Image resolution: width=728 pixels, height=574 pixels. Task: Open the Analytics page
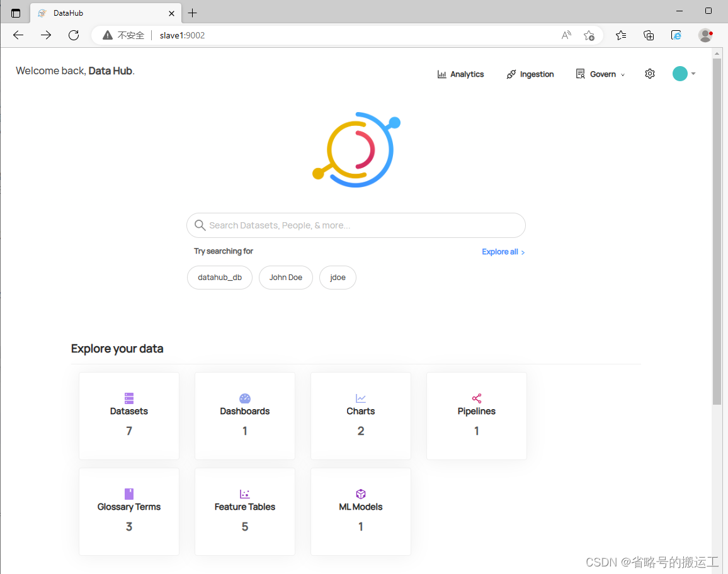pos(460,74)
